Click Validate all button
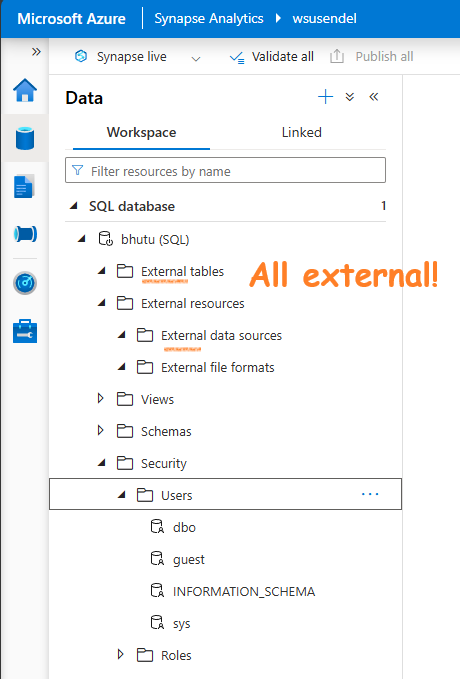 click(272, 57)
